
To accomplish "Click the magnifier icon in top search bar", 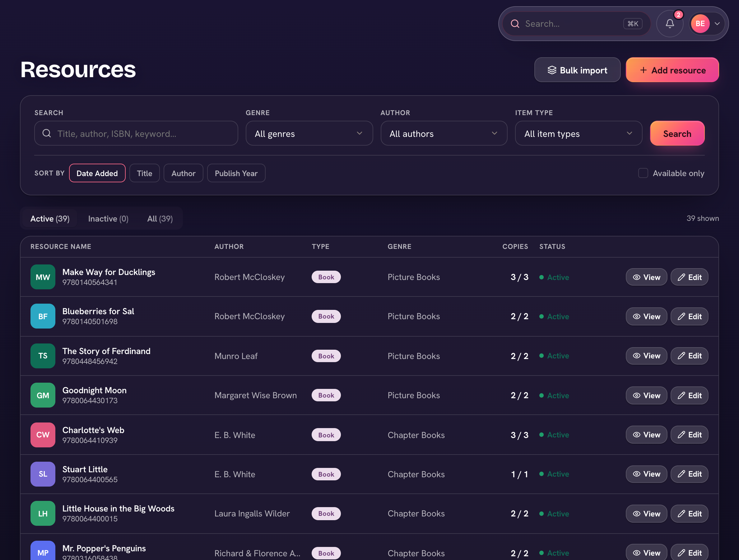I will (x=515, y=24).
